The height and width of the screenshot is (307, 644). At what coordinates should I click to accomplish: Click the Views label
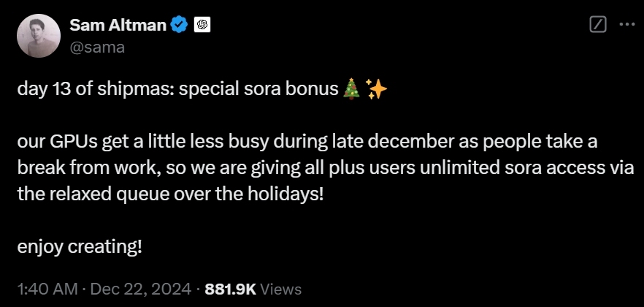pos(280,289)
